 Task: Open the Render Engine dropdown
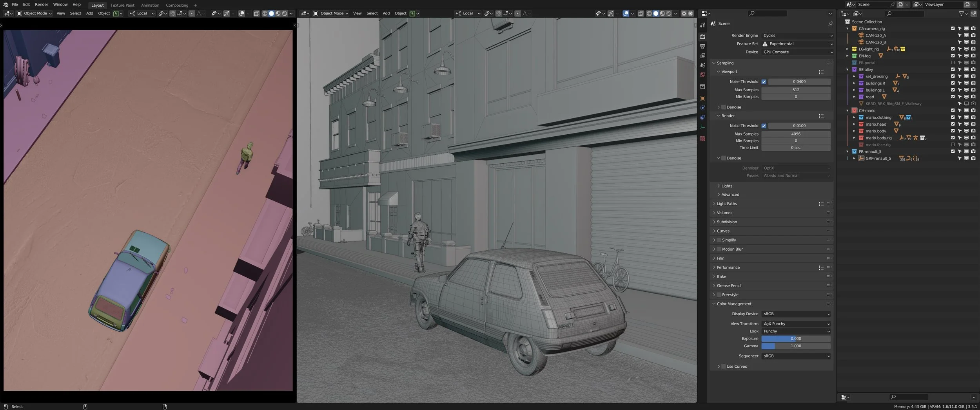pyautogui.click(x=797, y=35)
